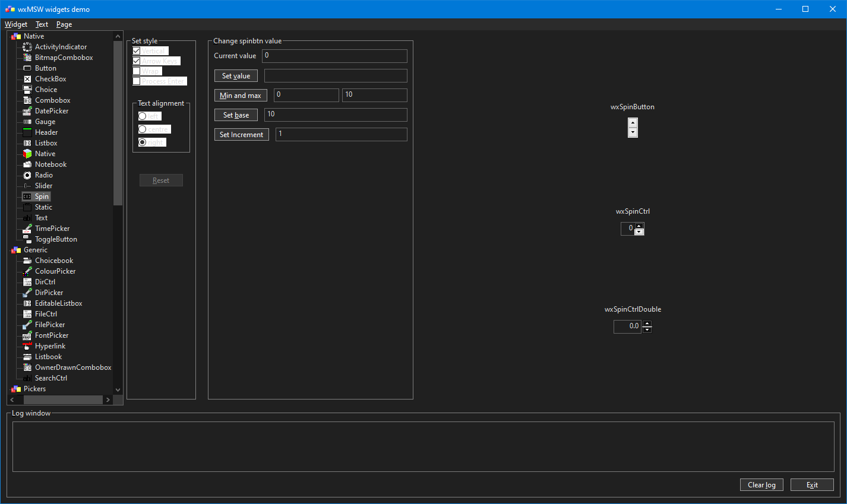
Task: Click the Slider icon in Native tree
Action: [27, 185]
